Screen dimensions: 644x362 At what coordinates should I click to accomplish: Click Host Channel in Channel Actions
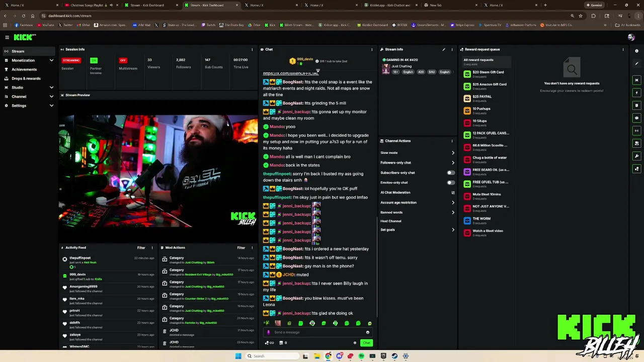391,221
